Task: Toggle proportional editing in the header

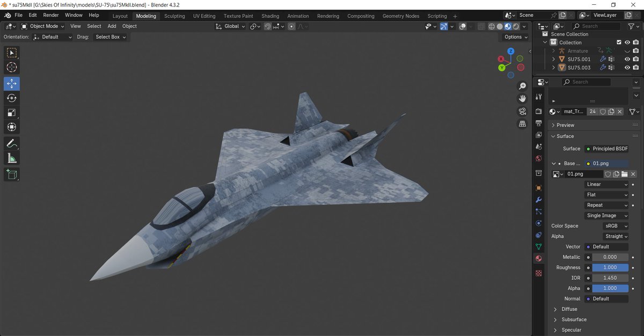Action: pyautogui.click(x=291, y=26)
